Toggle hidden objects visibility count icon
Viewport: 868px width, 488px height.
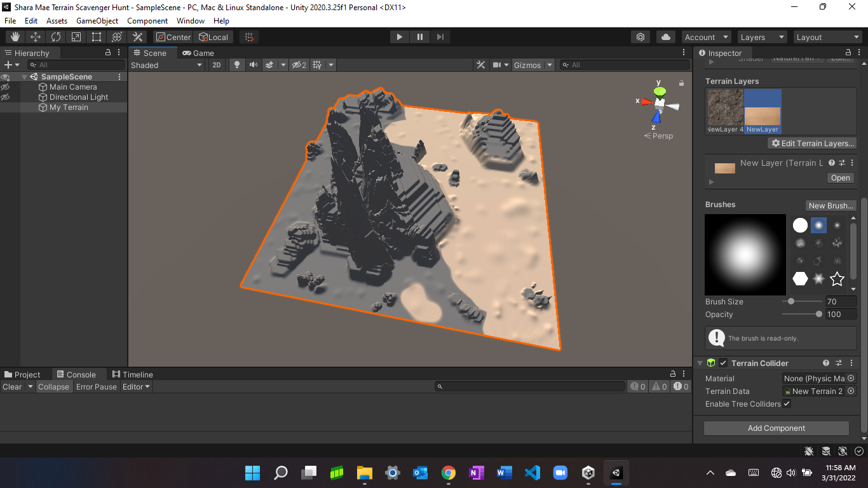[x=299, y=65]
